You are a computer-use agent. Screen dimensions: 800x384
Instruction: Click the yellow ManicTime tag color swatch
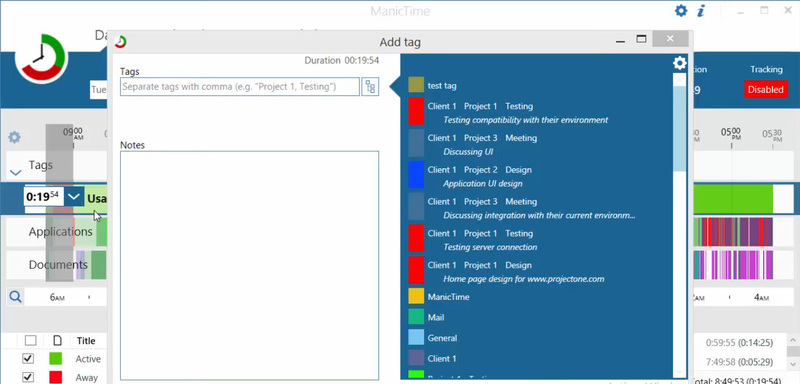(416, 296)
